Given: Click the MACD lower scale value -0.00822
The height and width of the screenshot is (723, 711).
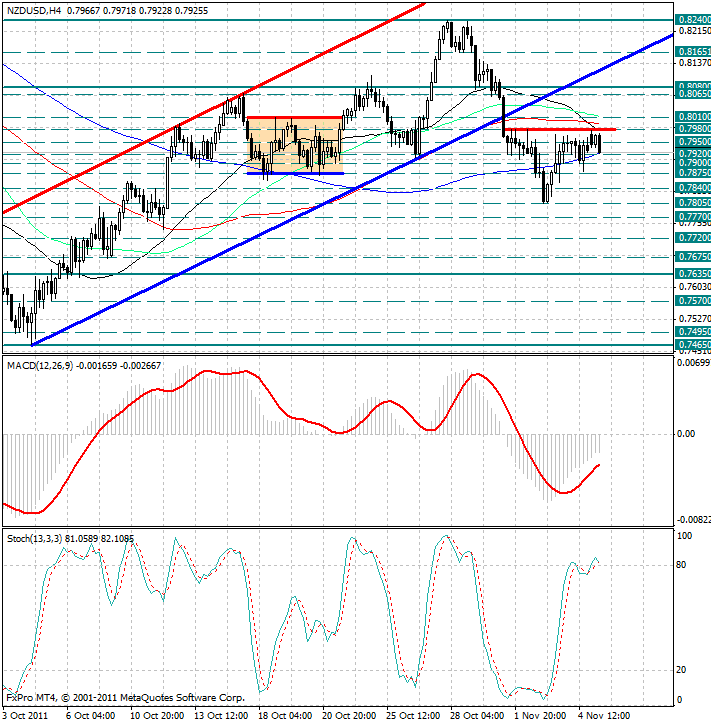Looking at the screenshot, I should 693,520.
